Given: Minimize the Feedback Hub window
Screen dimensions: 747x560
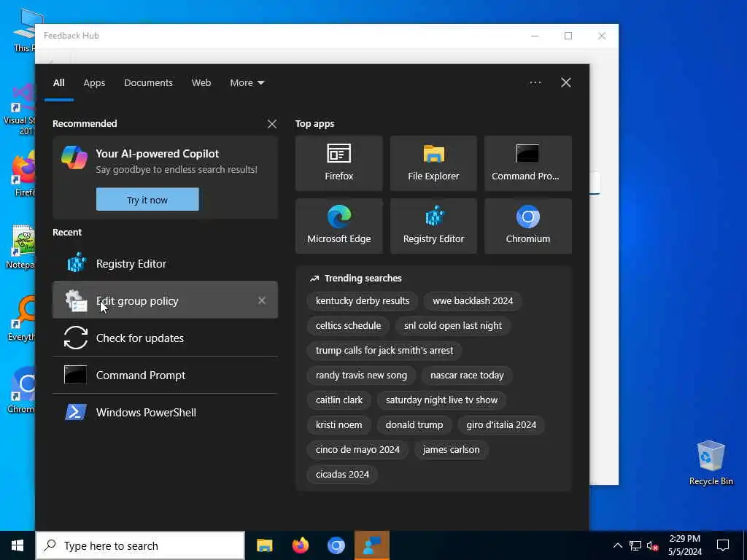Looking at the screenshot, I should (535, 36).
